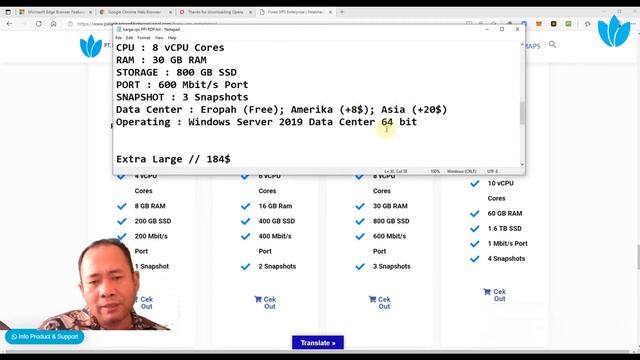Maximize the Notepad window

[x=502, y=29]
